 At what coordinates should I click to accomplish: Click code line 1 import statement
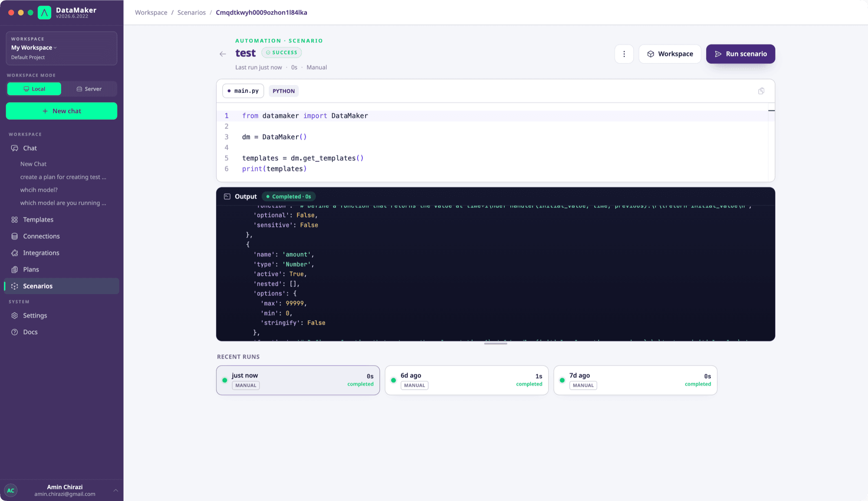[305, 116]
